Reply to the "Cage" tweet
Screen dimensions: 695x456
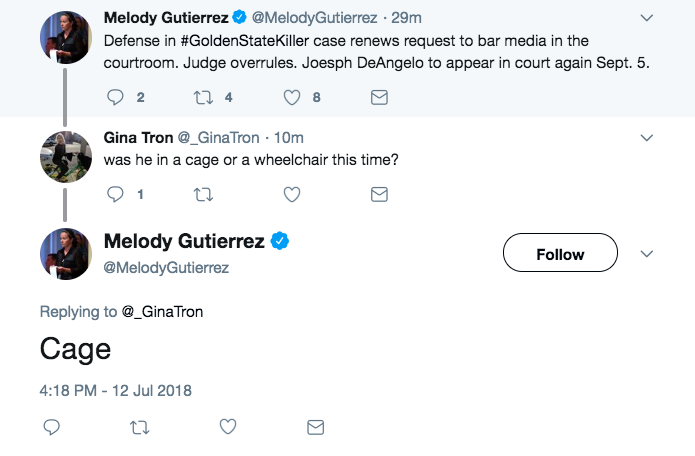point(52,427)
